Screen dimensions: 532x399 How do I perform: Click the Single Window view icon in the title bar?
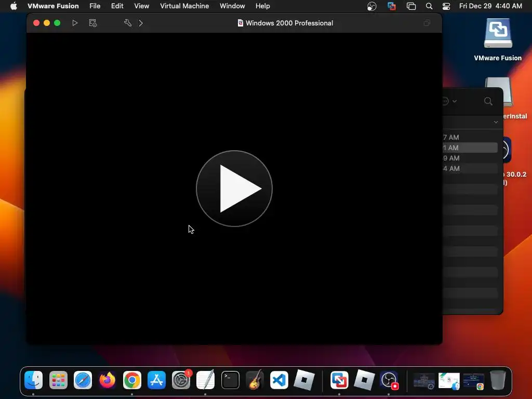coord(427,23)
